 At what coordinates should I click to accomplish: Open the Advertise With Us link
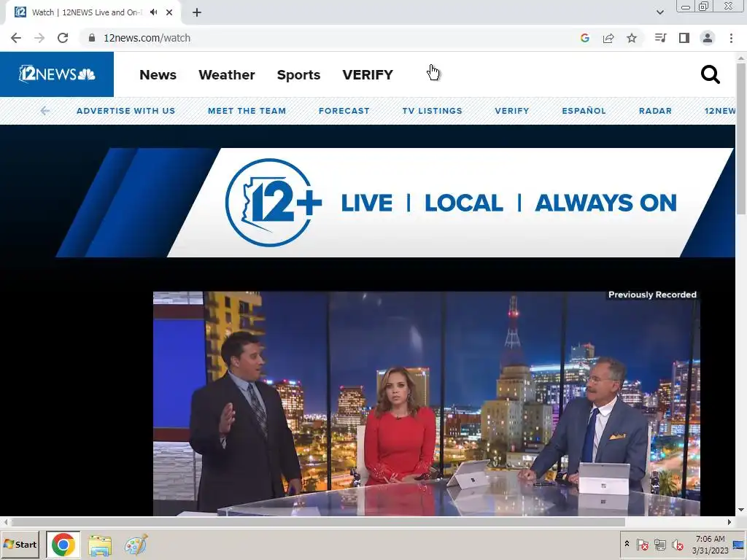(x=125, y=111)
